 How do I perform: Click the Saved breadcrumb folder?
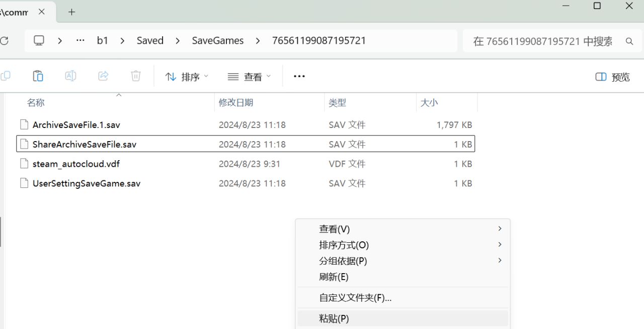click(150, 41)
